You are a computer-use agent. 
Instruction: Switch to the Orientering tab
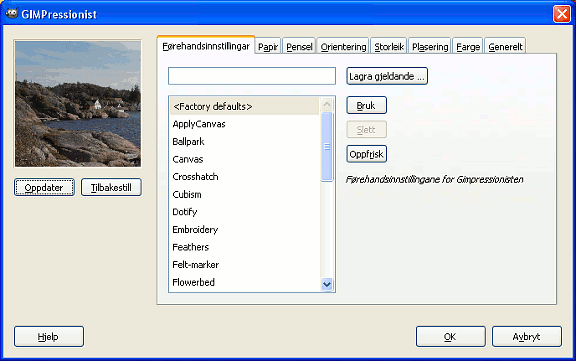343,47
